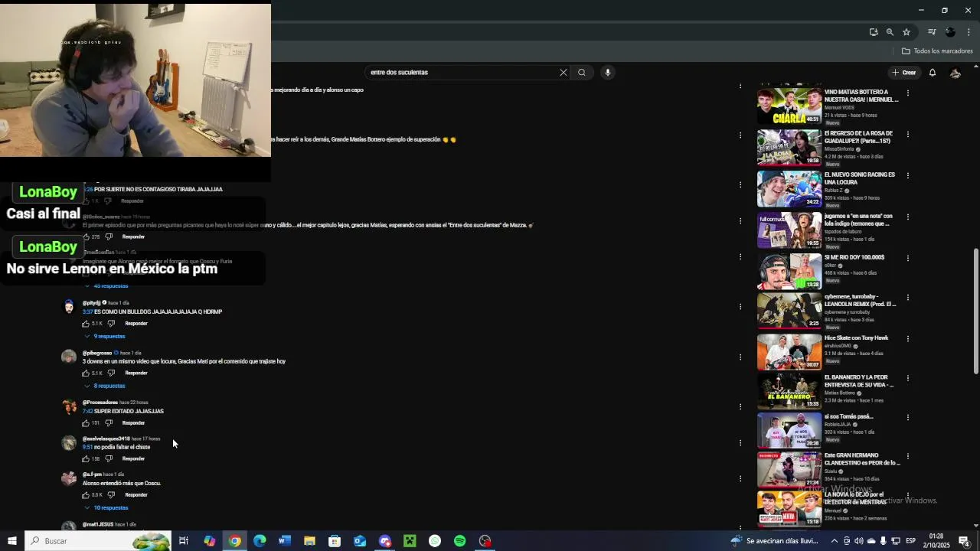Start voice search with the microphone
Viewport: 980px width, 551px height.
click(x=608, y=73)
